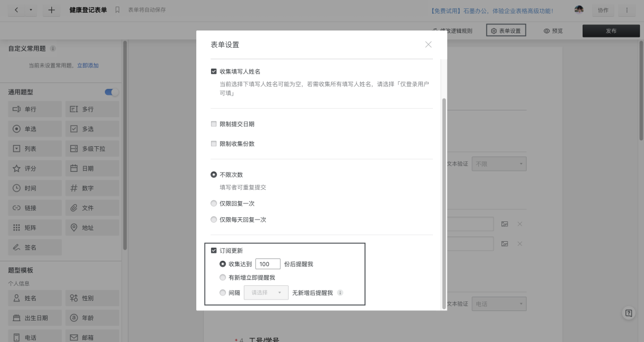Select the 间隔 无新增后提醒我 radio
The width and height of the screenshot is (644, 342).
[222, 292]
